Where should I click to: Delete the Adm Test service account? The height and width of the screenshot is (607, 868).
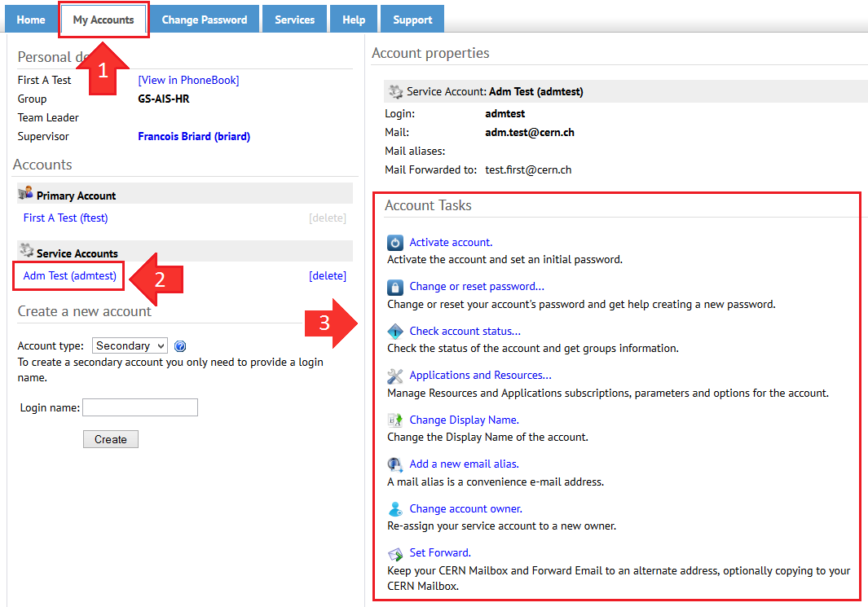328,275
